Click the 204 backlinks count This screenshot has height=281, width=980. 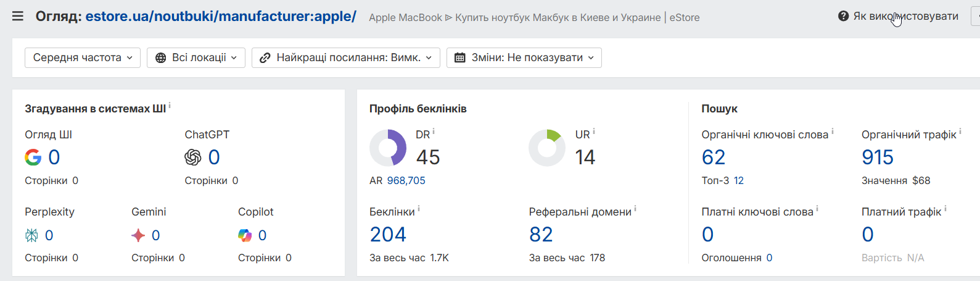point(388,235)
